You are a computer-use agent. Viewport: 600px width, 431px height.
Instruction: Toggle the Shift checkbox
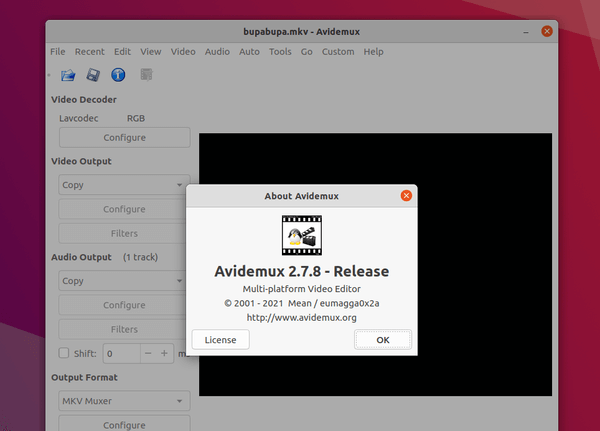coord(64,353)
